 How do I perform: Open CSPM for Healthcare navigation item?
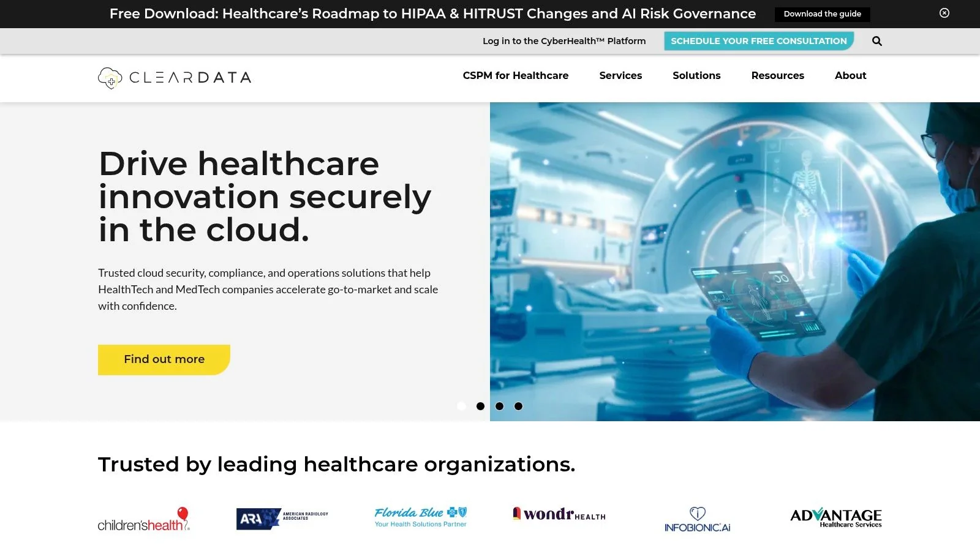(516, 75)
